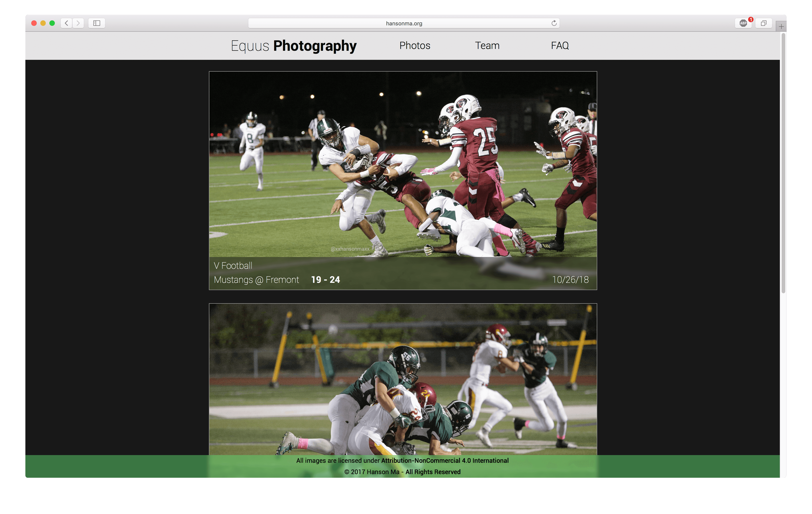Reload page with the refresh icon
The width and height of the screenshot is (812, 514).
coord(554,23)
